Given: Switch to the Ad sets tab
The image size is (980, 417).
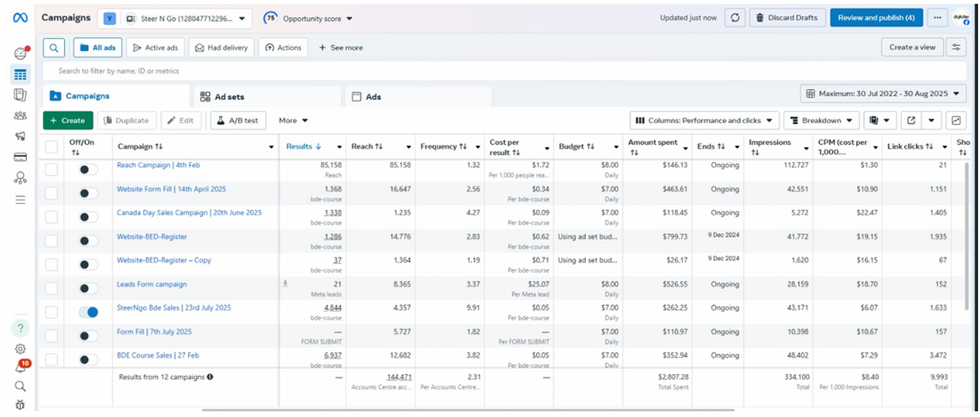Looking at the screenshot, I should click(267, 97).
